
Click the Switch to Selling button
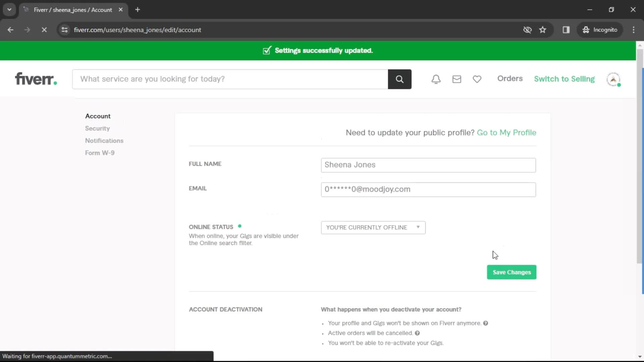[565, 79]
